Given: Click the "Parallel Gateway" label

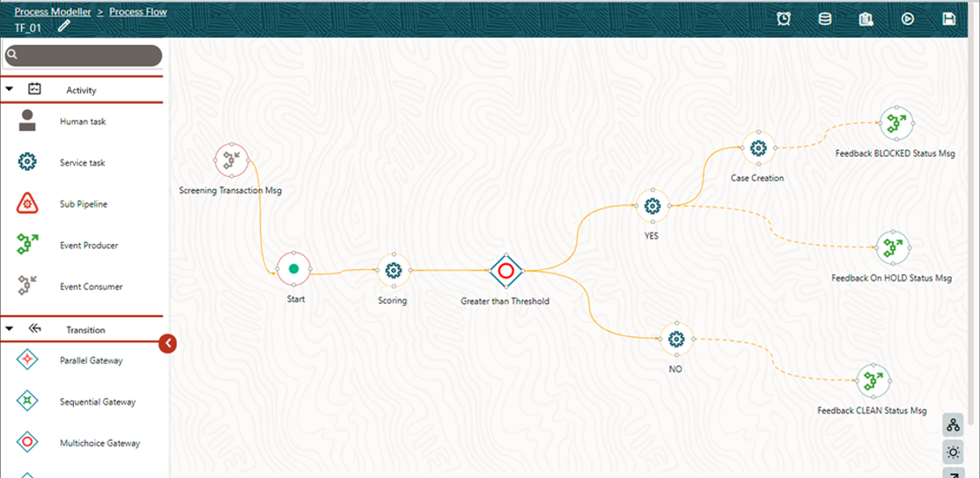Looking at the screenshot, I should pyautogui.click(x=92, y=361).
